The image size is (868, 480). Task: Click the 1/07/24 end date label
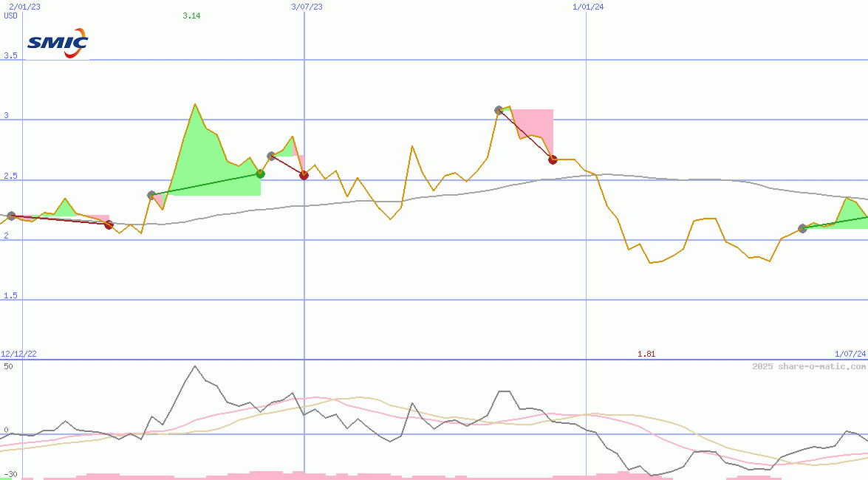[850, 354]
